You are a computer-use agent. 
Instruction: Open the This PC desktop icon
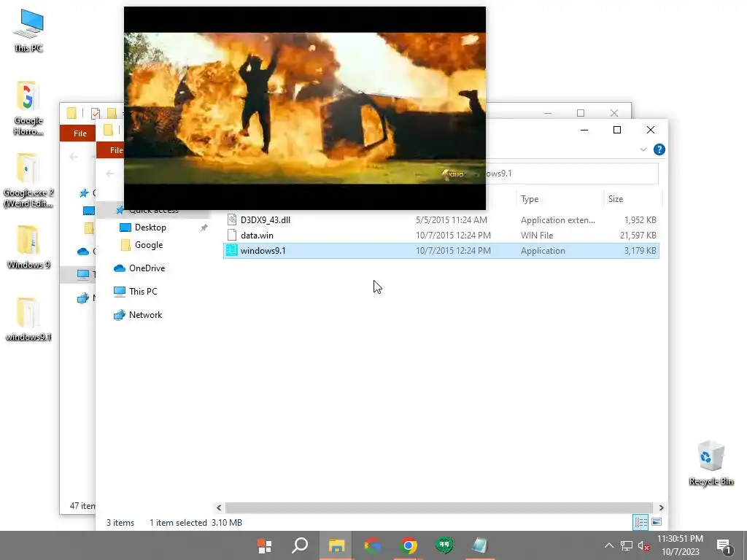[28, 31]
